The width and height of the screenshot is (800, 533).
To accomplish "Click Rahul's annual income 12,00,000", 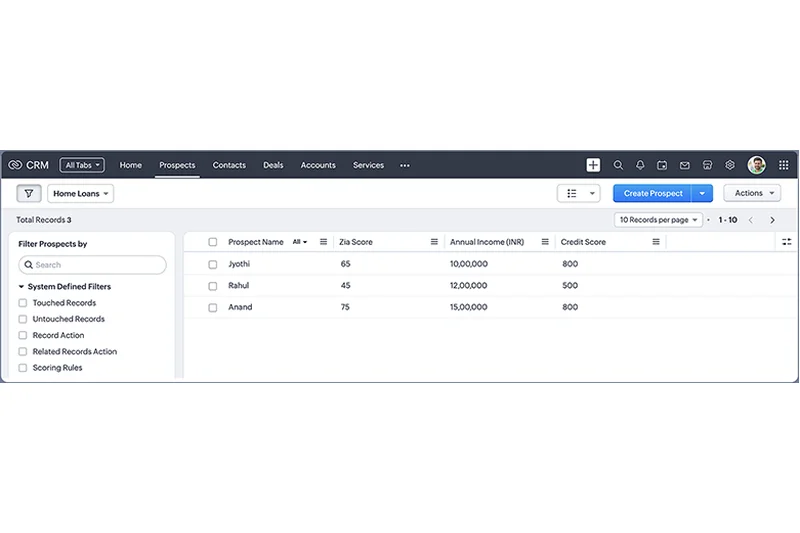I will 468,286.
